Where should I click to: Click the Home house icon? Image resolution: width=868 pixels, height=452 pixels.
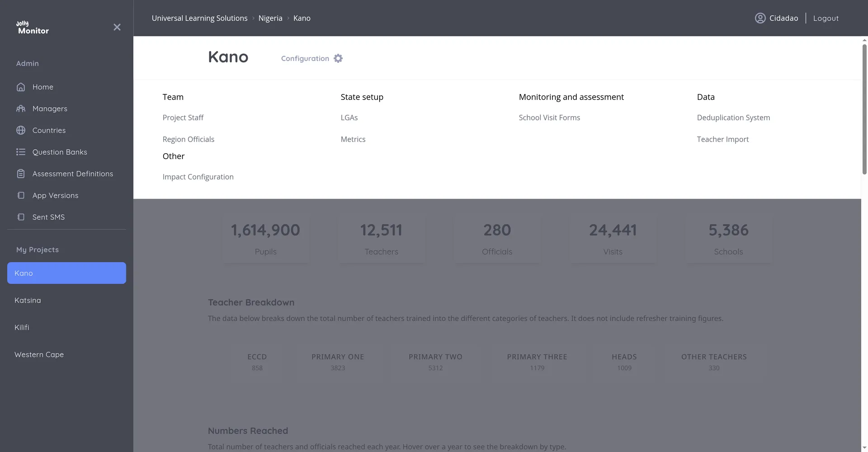pos(21,87)
